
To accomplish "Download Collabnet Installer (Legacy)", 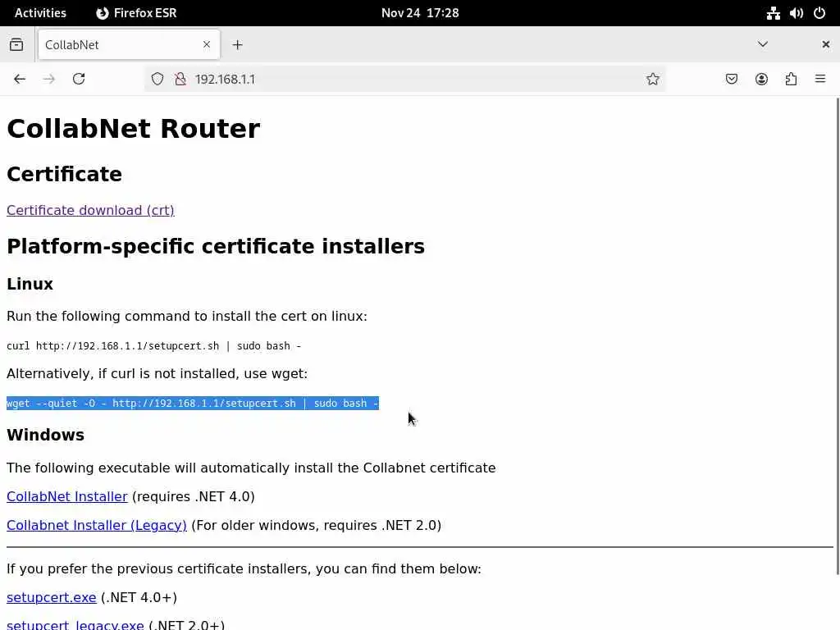I will (97, 525).
